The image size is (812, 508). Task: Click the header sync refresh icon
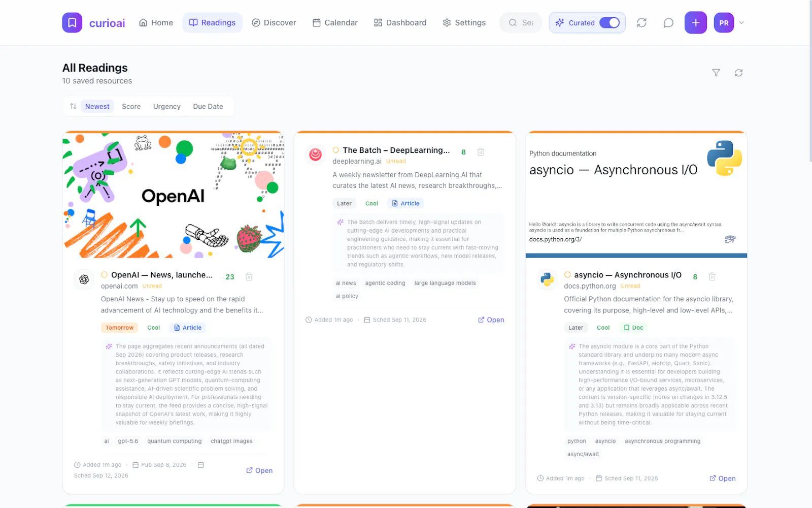point(641,22)
